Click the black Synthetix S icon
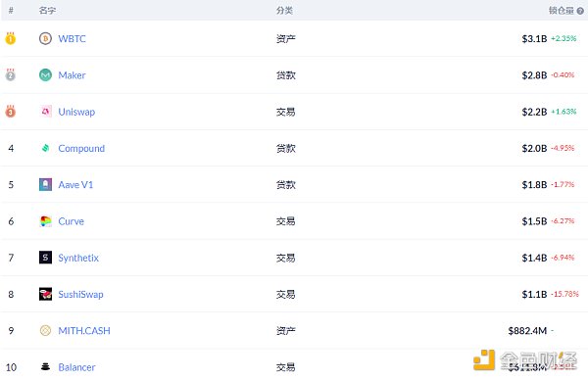This screenshot has width=588, height=381. 45,258
